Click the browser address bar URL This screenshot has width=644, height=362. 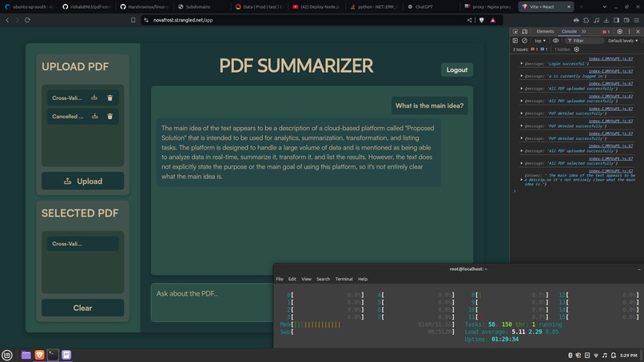tap(183, 20)
